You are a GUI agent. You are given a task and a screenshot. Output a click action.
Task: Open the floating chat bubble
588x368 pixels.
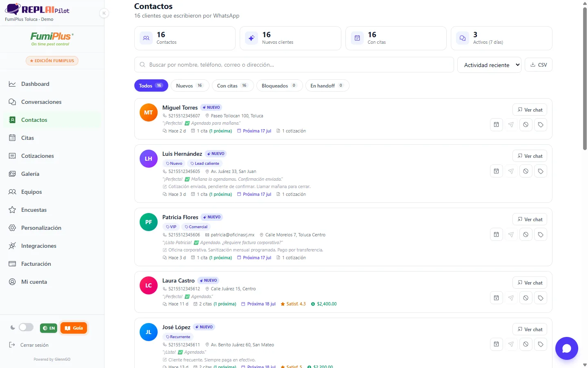coord(567,348)
